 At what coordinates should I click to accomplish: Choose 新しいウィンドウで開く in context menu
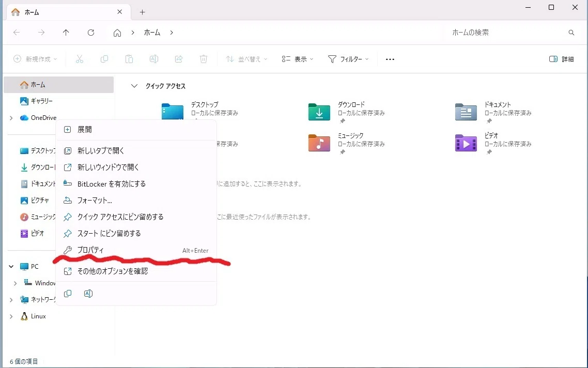click(136, 167)
